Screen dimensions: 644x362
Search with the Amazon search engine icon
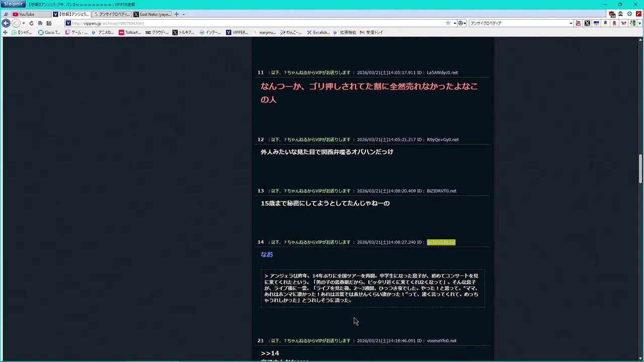pyautogui.click(x=605, y=23)
